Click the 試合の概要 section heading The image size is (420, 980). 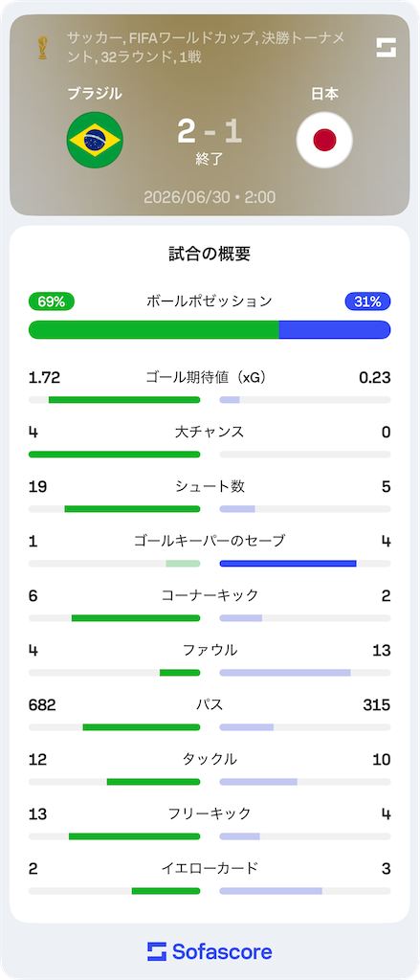click(210, 254)
